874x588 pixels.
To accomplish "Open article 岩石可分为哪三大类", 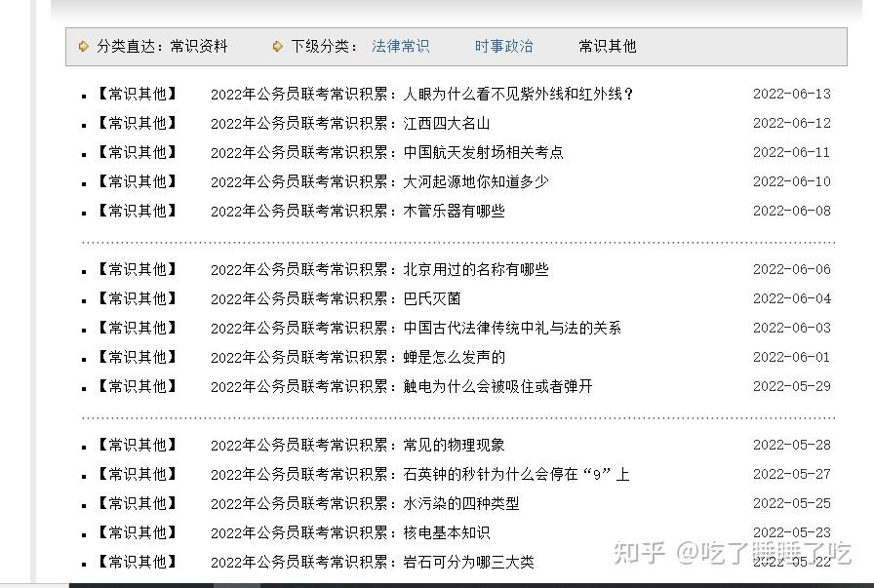I will tap(373, 563).
